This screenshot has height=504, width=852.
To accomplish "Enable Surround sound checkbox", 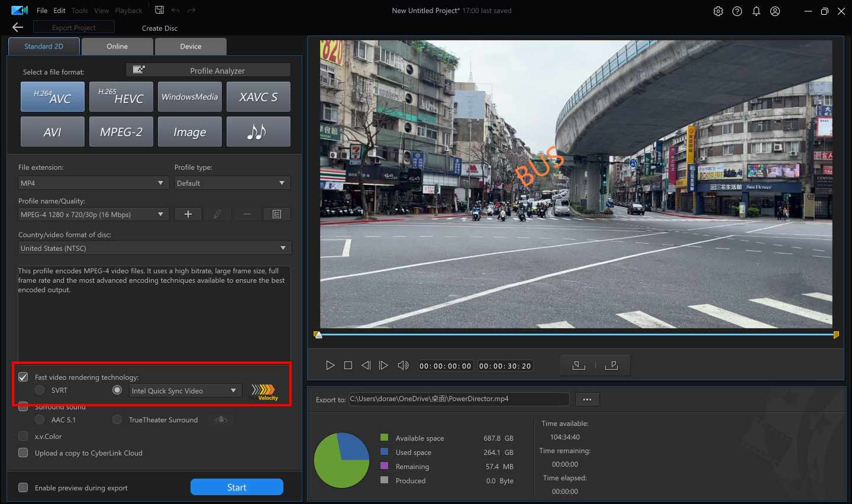I will tap(23, 406).
